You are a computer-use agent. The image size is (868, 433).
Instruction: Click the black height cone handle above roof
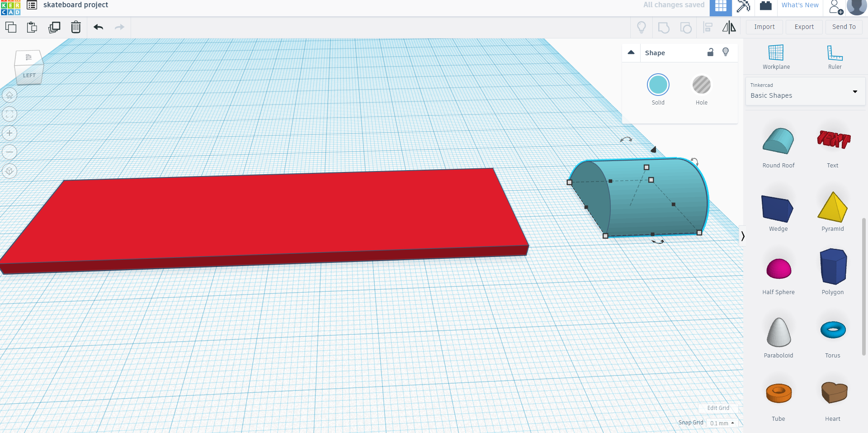pyautogui.click(x=653, y=149)
